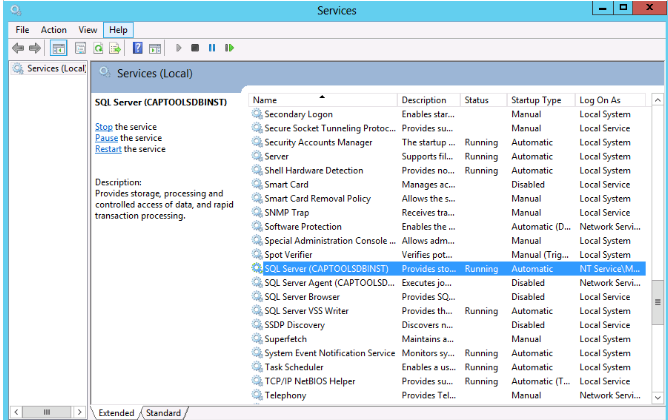Open the Action menu
The width and height of the screenshot is (668, 420).
tap(54, 30)
